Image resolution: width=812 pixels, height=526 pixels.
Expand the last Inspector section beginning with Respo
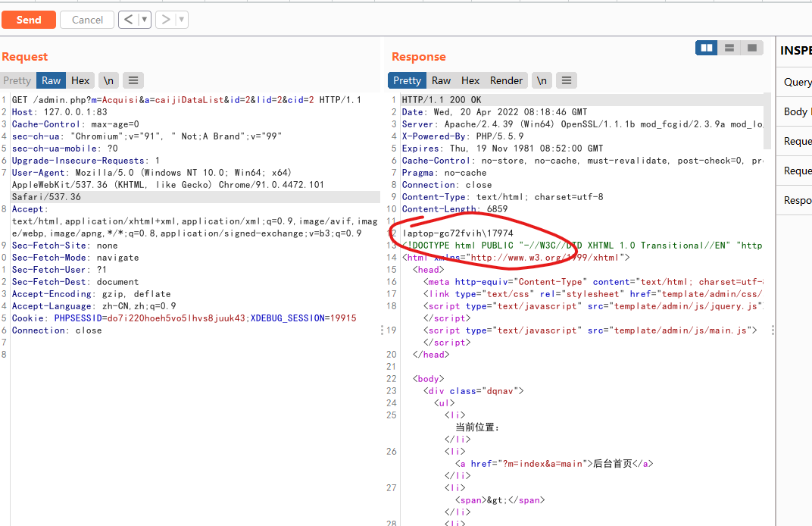pyautogui.click(x=795, y=200)
